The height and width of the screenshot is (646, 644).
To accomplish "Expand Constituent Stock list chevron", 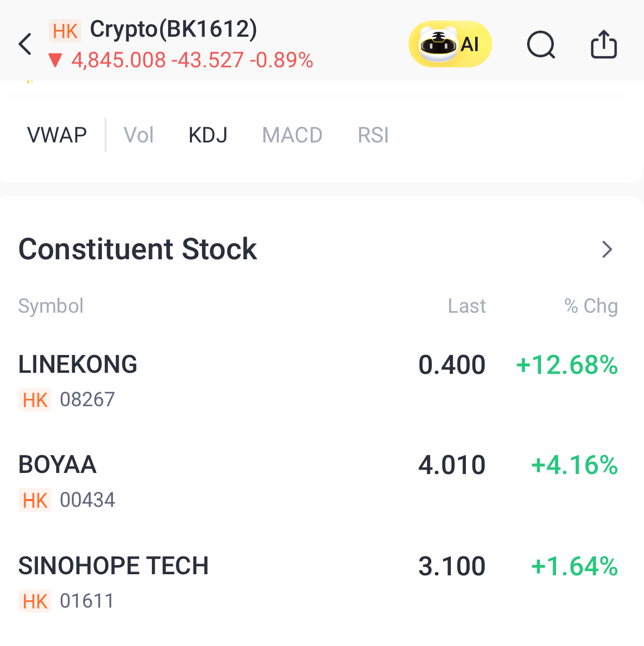I will tap(607, 249).
